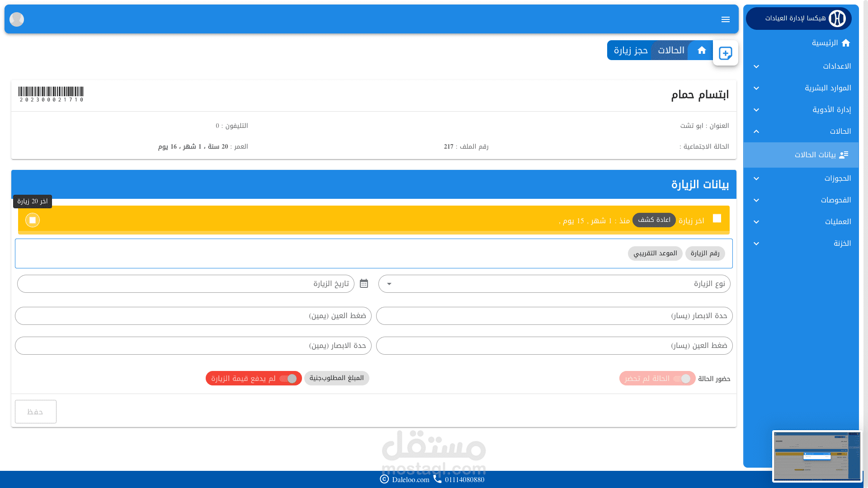The image size is (868, 488).
Task: Open the نوع الزيارة dropdown
Action: [554, 284]
